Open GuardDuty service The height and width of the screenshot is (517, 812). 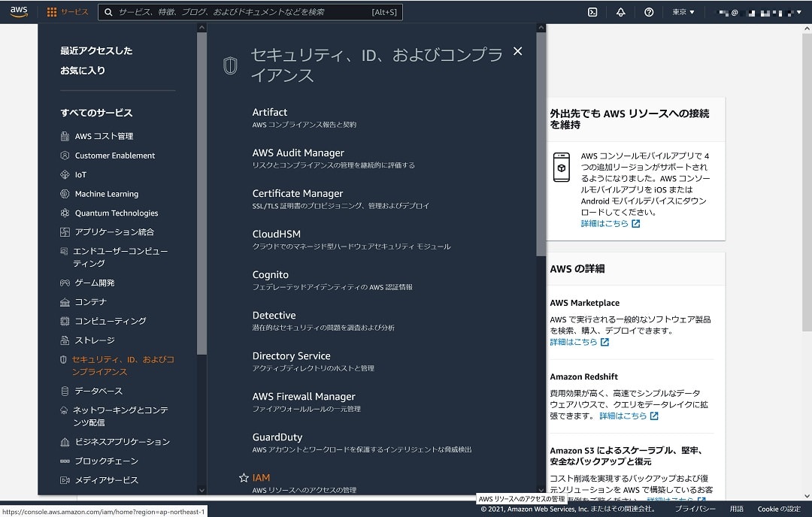[x=277, y=437]
